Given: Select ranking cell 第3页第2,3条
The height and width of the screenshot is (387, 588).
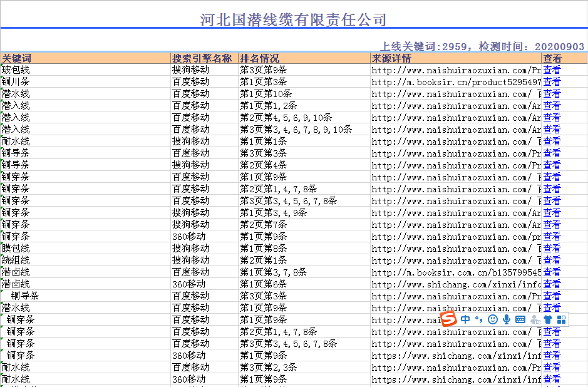Looking at the screenshot, I should click(304, 367).
